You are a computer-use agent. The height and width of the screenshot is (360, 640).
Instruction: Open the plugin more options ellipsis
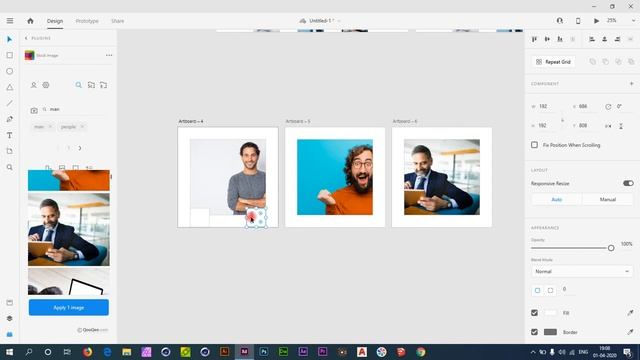109,55
